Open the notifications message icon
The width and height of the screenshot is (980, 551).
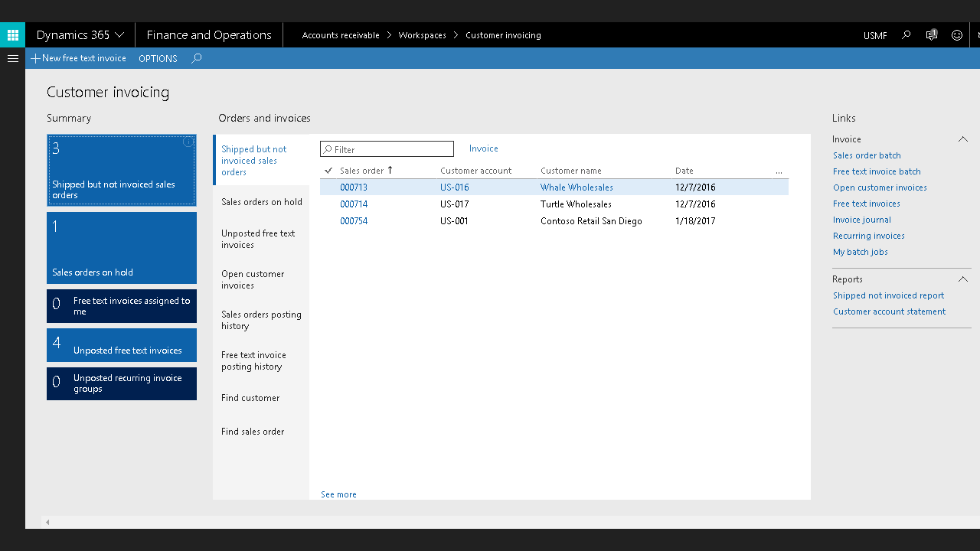[932, 35]
